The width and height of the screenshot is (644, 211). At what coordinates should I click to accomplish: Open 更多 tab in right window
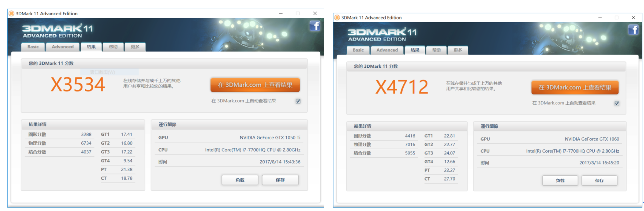[458, 50]
